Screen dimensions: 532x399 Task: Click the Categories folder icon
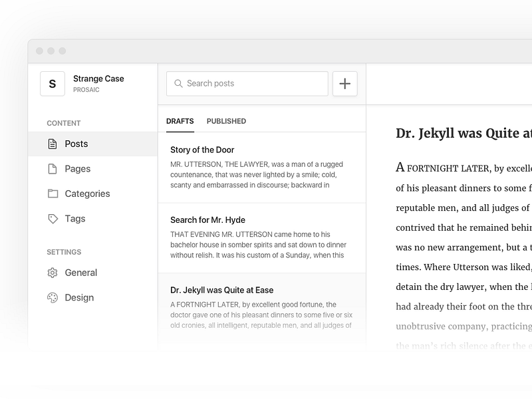click(x=53, y=194)
